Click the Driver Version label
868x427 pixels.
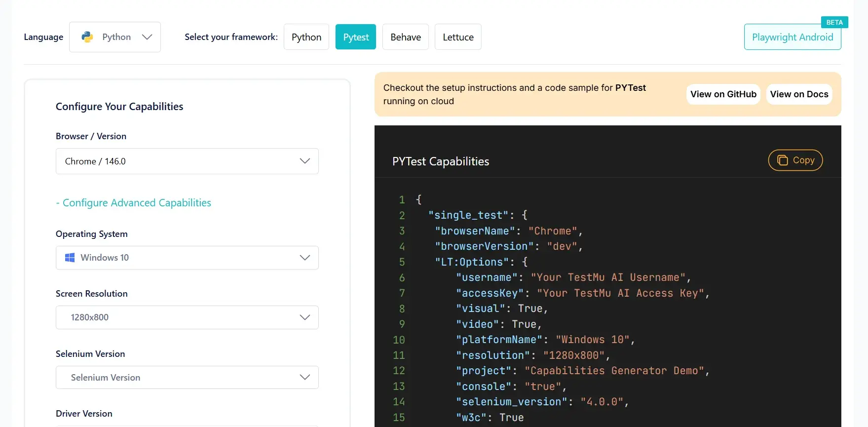(x=84, y=414)
